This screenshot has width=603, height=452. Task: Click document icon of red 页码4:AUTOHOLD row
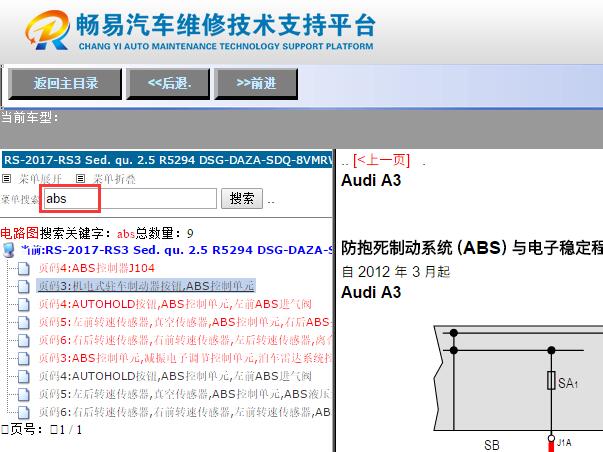(x=23, y=305)
